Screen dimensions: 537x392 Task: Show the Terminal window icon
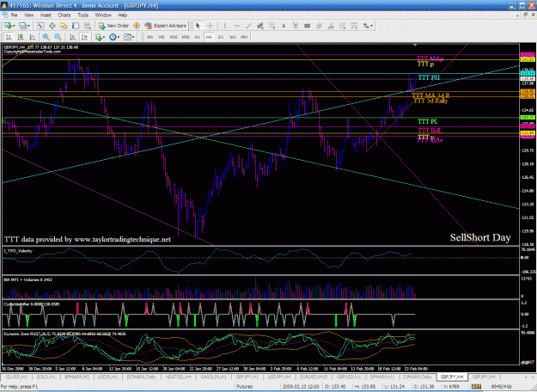coord(76,26)
